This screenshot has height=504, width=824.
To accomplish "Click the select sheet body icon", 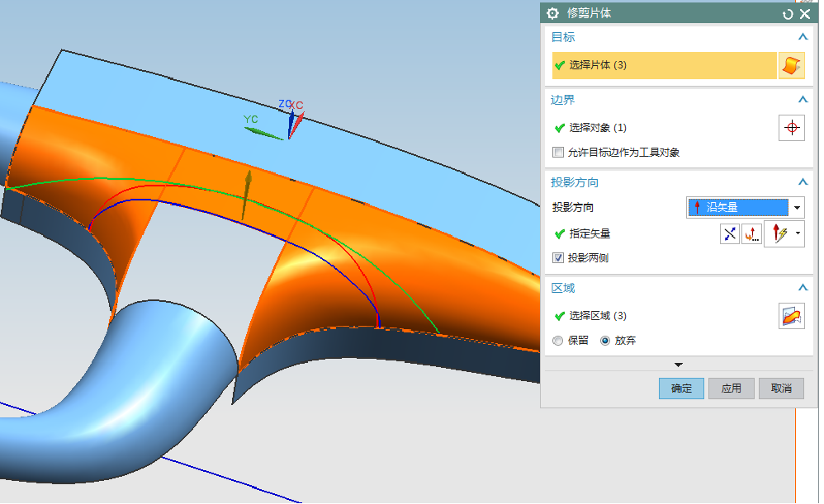I will point(791,65).
